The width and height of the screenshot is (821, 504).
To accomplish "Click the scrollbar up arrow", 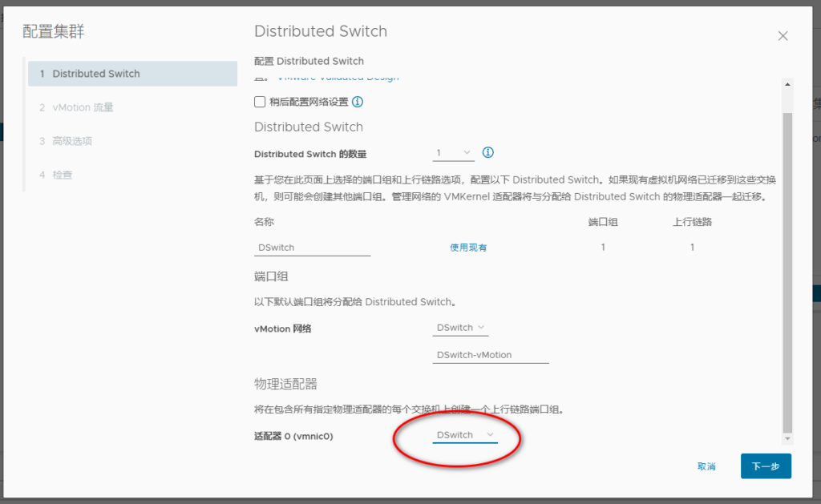I will click(x=787, y=84).
